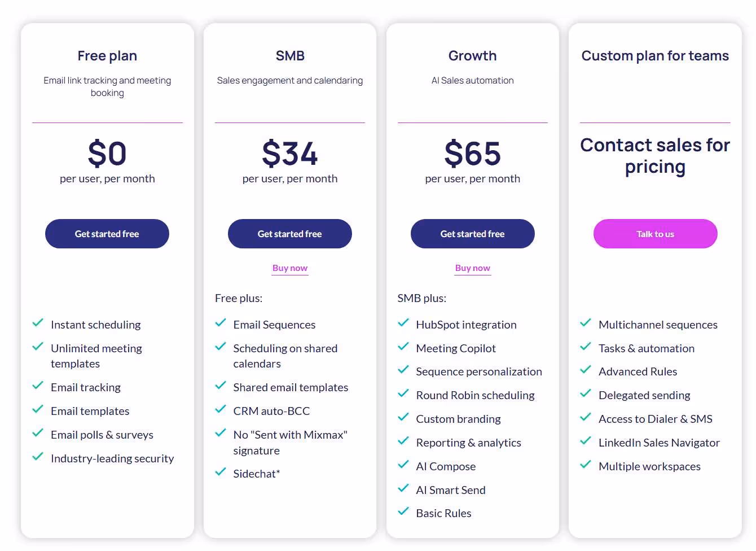The image size is (756, 551).
Task: Click the checkmark next to Email Sequences
Action: point(221,323)
